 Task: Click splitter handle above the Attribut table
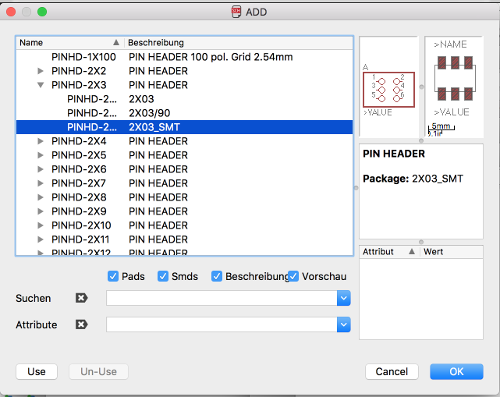tap(421, 242)
